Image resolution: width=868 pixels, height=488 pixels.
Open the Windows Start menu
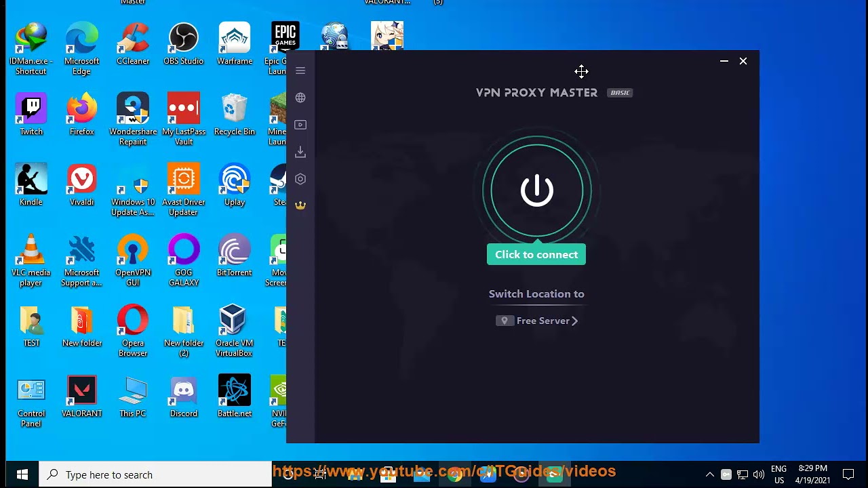[x=22, y=474]
